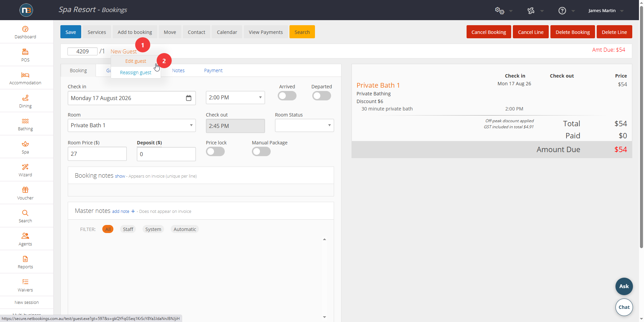Viewport: 644px width, 322px height.
Task: Switch to the Payment tab
Action: [x=213, y=71]
